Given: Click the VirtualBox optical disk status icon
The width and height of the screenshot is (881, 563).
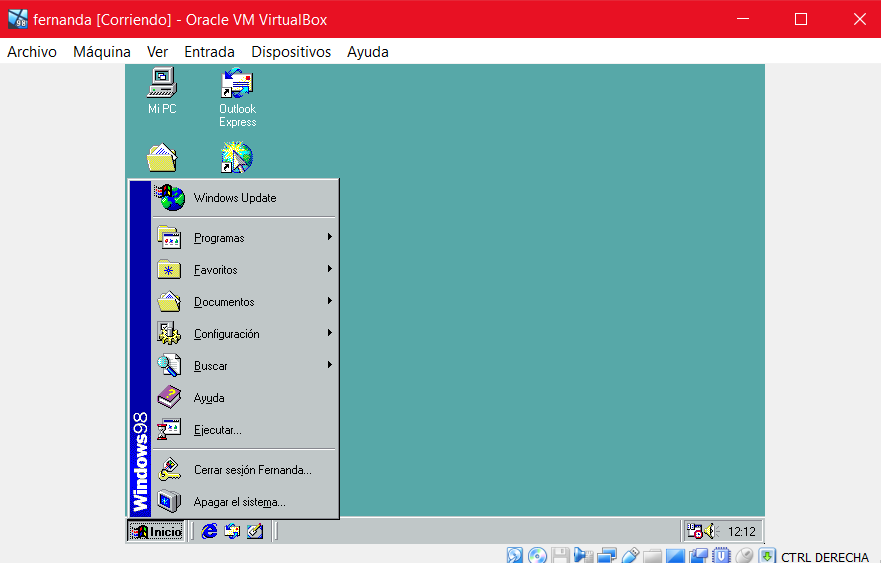Looking at the screenshot, I should click(538, 556).
